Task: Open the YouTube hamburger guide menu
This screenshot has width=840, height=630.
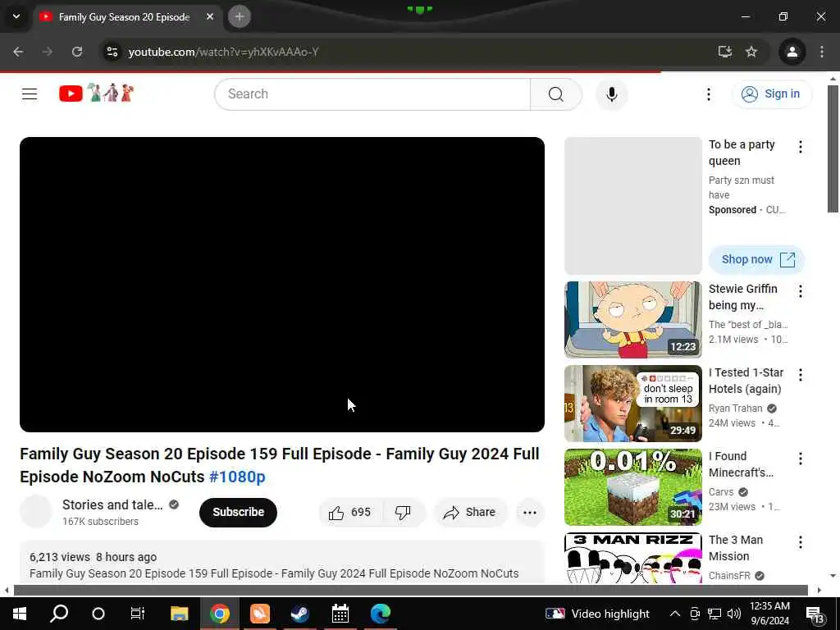Action: [30, 94]
